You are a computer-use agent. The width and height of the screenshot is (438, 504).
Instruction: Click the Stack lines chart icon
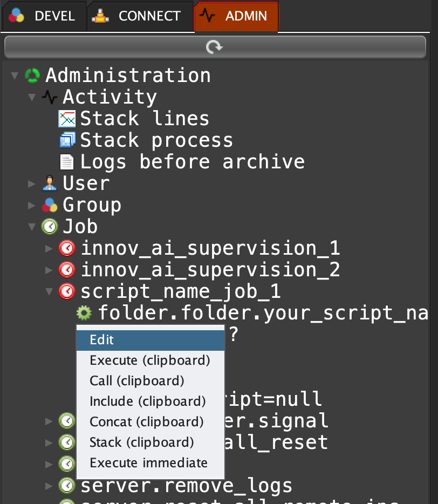pyautogui.click(x=67, y=119)
